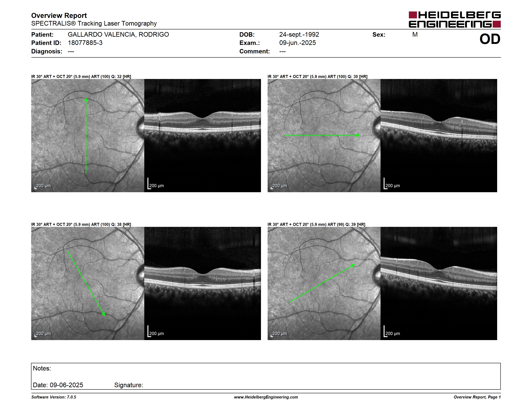Open IR fundus image with downward diagonal scan
The height and width of the screenshot is (411, 532).
pos(88,283)
